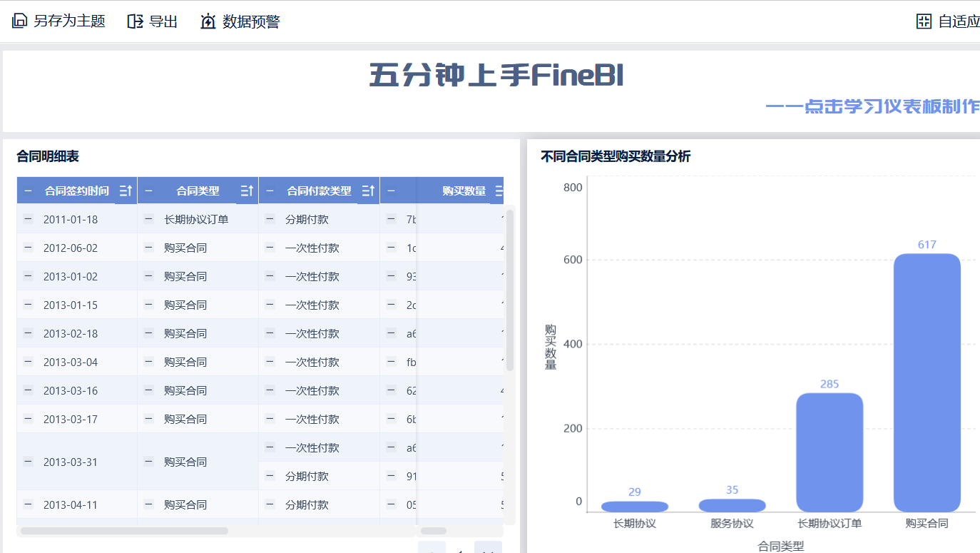The height and width of the screenshot is (553, 980).
Task: Open the 导出 export option
Action: pyautogui.click(x=153, y=21)
